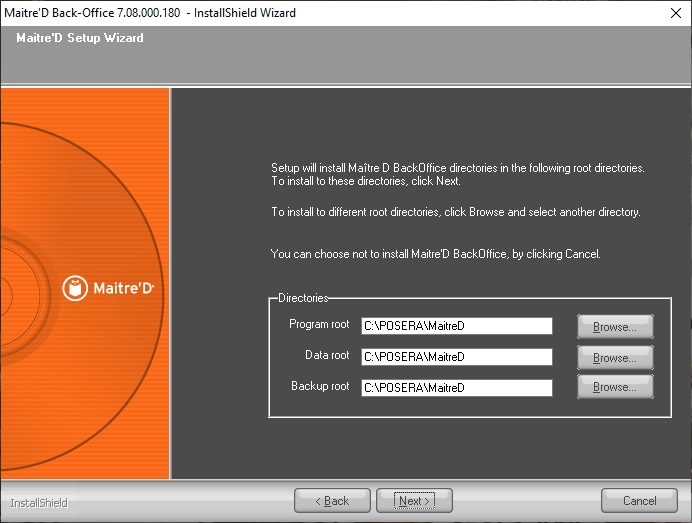Focus the Backup root path field
692x523 pixels.
(456, 387)
